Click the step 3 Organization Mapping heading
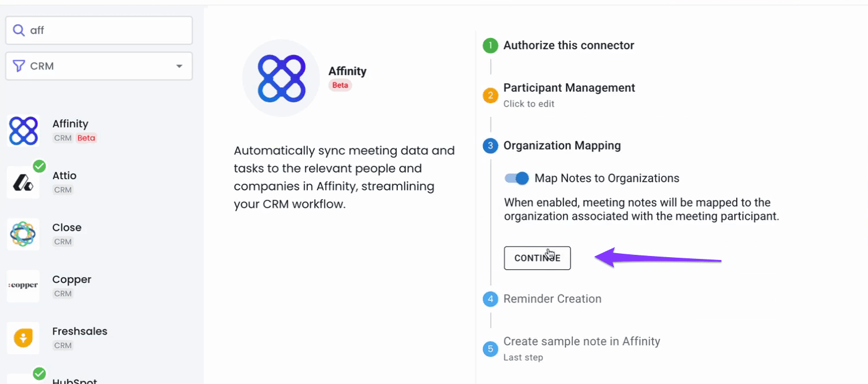 coord(562,146)
